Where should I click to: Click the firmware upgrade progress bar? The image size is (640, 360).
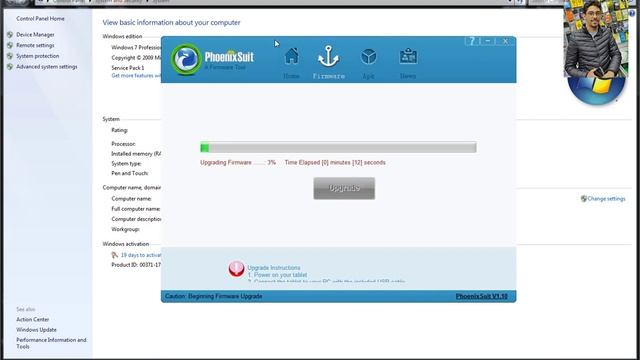pyautogui.click(x=338, y=147)
